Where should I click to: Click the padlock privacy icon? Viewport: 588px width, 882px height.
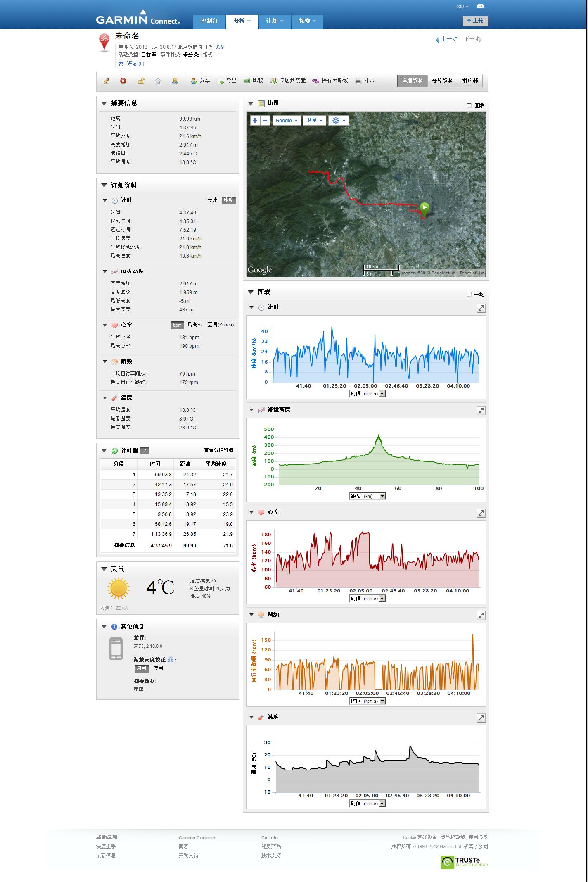click(141, 81)
